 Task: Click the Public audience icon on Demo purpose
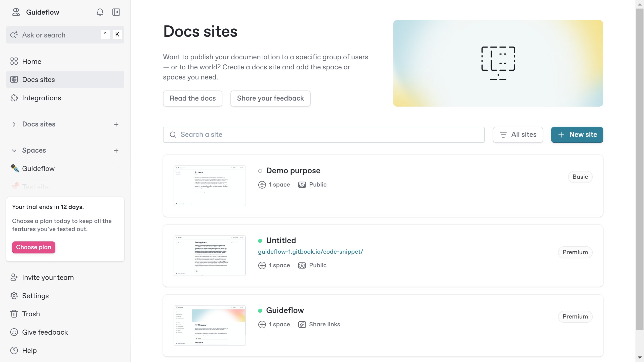302,185
